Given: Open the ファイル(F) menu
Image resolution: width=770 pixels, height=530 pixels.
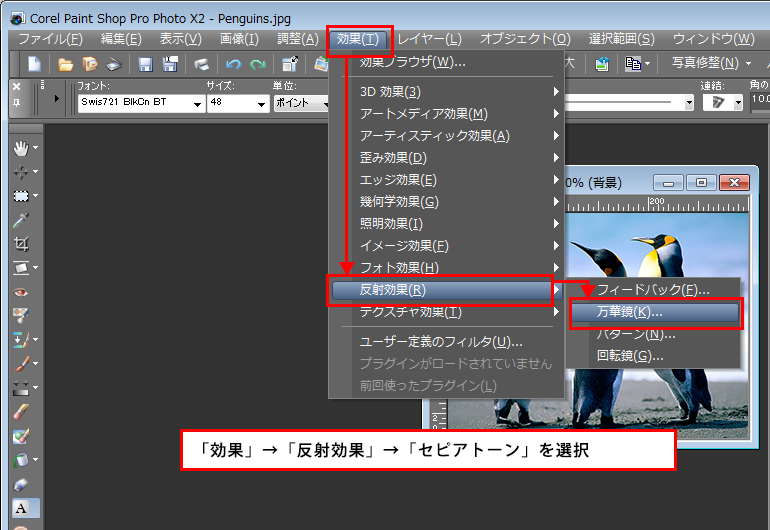Looking at the screenshot, I should pyautogui.click(x=51, y=39).
